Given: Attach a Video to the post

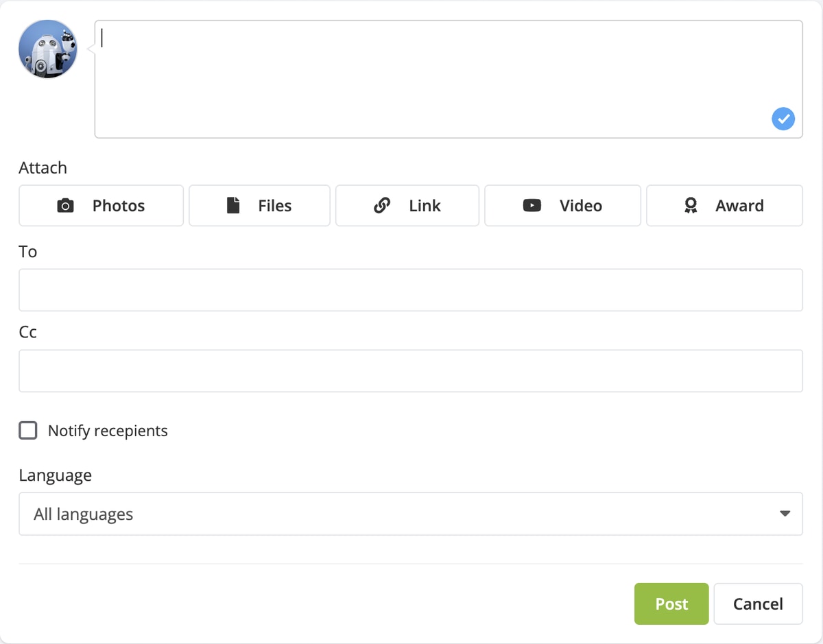Looking at the screenshot, I should (x=562, y=206).
